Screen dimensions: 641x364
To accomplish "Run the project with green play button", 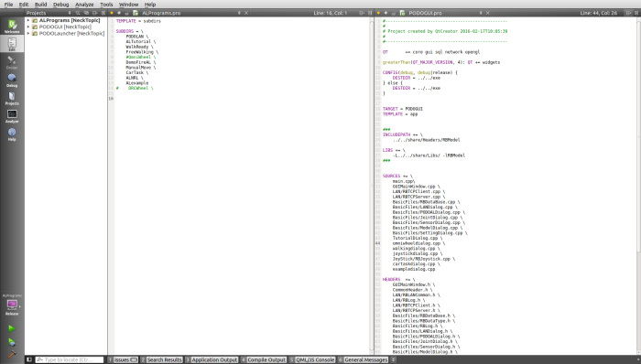I will click(12, 328).
